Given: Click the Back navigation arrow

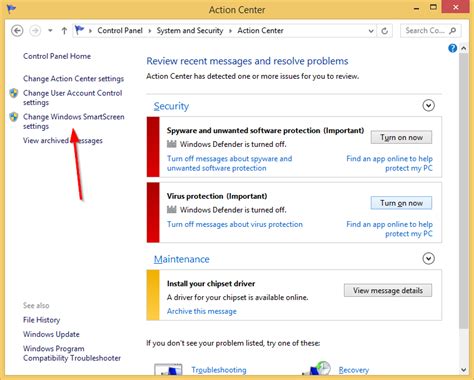Looking at the screenshot, I should (17, 31).
